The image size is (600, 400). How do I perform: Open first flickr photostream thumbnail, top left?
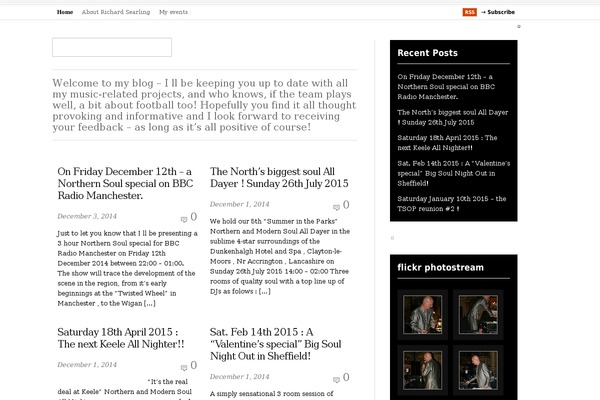point(422,315)
